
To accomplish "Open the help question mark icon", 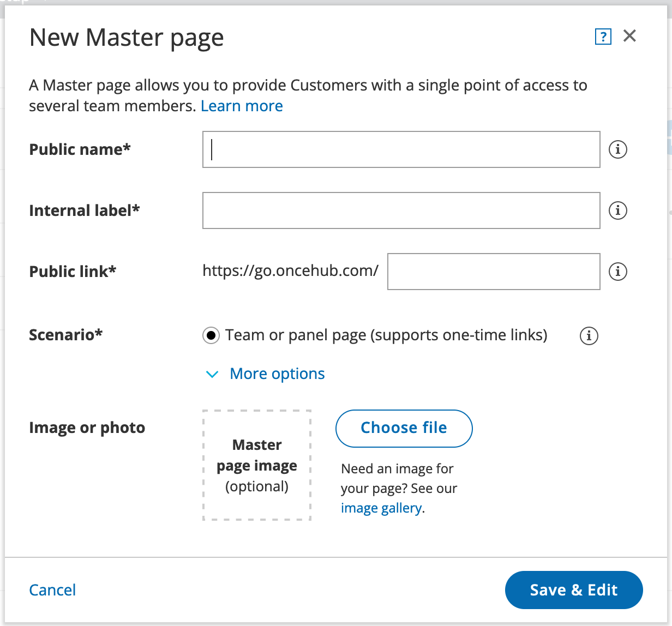I will pos(603,37).
